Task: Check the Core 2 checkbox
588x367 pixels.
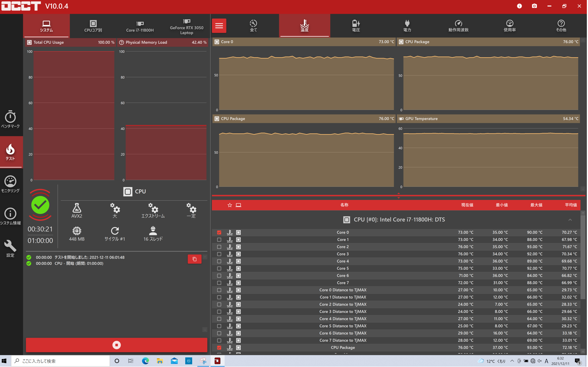Action: (219, 247)
